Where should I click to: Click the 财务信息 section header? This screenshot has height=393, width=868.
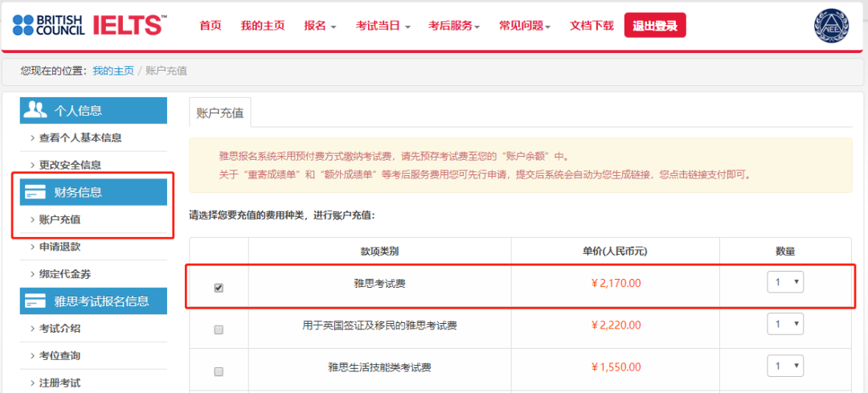pyautogui.click(x=93, y=193)
